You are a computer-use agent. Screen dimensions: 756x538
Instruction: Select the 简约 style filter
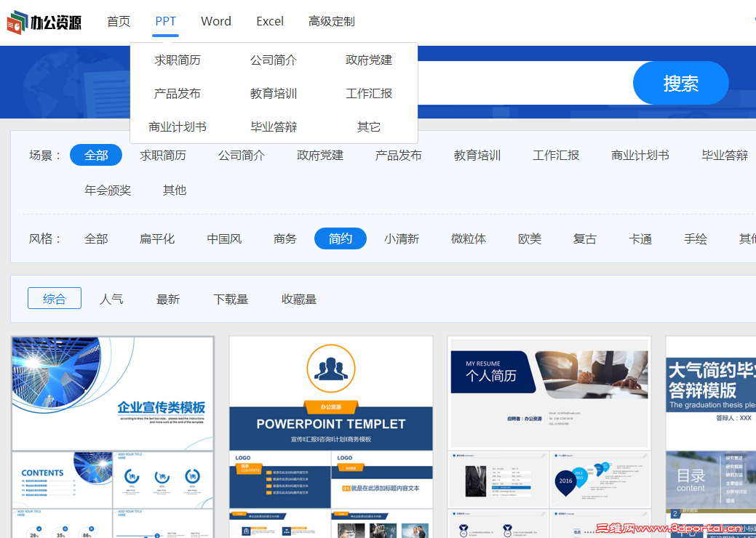[341, 238]
